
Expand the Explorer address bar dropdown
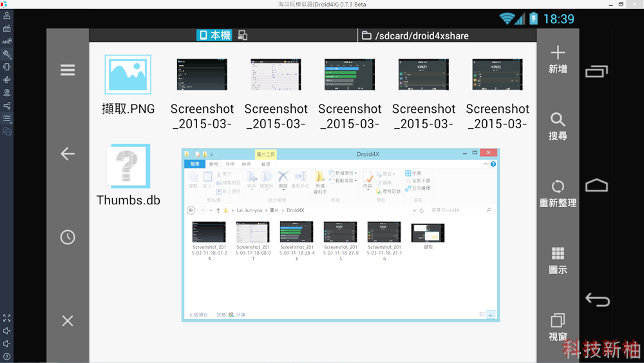click(x=414, y=210)
